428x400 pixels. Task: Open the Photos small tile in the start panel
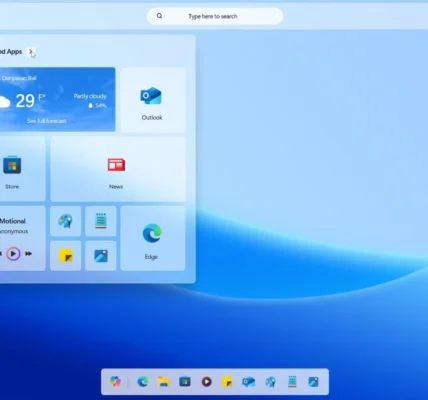101,256
